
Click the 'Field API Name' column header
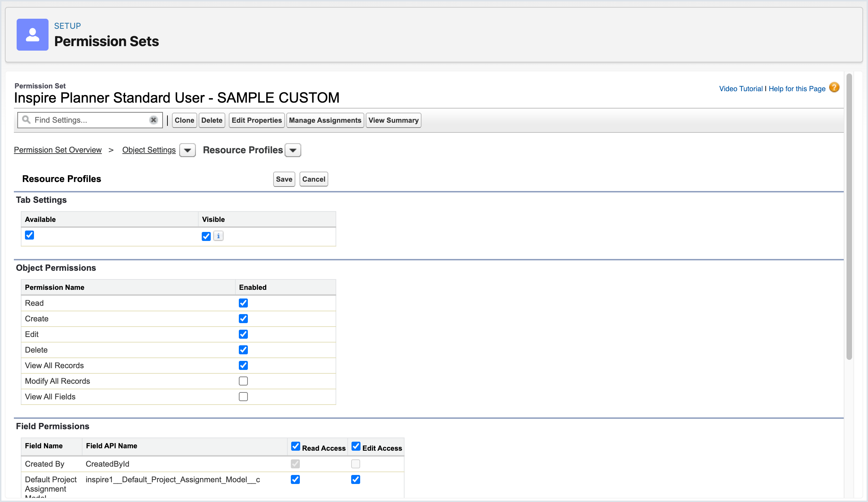(x=112, y=446)
